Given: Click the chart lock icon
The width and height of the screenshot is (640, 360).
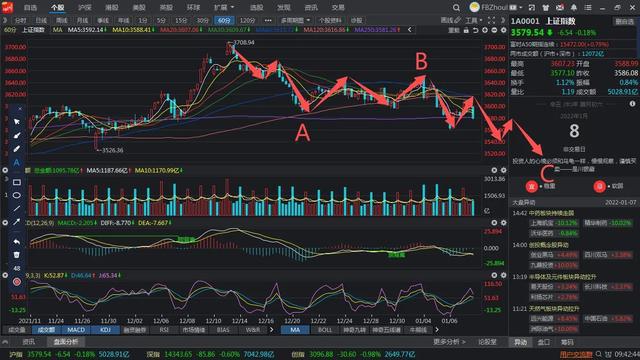Looking at the screenshot, I should (x=466, y=30).
